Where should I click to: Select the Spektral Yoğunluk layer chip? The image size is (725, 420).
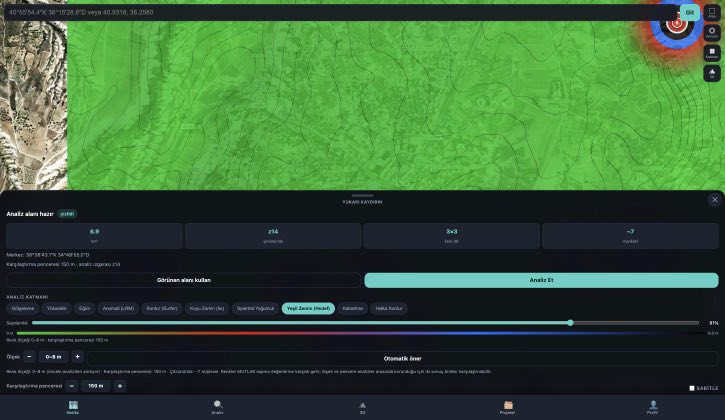255,309
